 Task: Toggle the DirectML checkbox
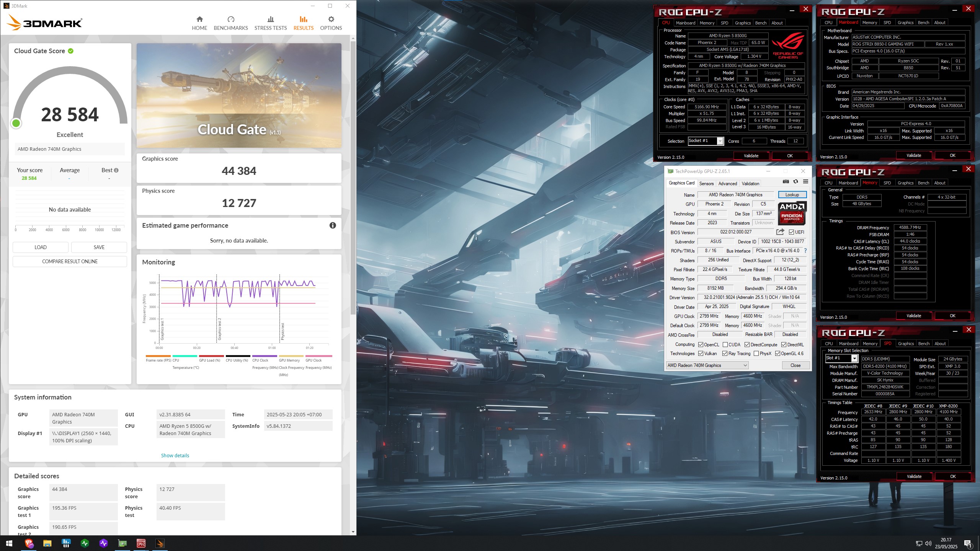pos(784,345)
